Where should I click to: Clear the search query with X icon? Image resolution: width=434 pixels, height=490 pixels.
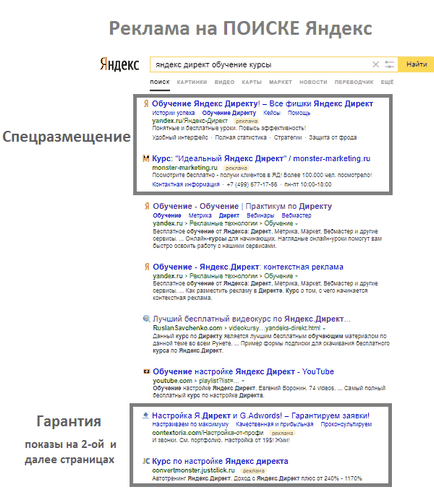click(376, 64)
